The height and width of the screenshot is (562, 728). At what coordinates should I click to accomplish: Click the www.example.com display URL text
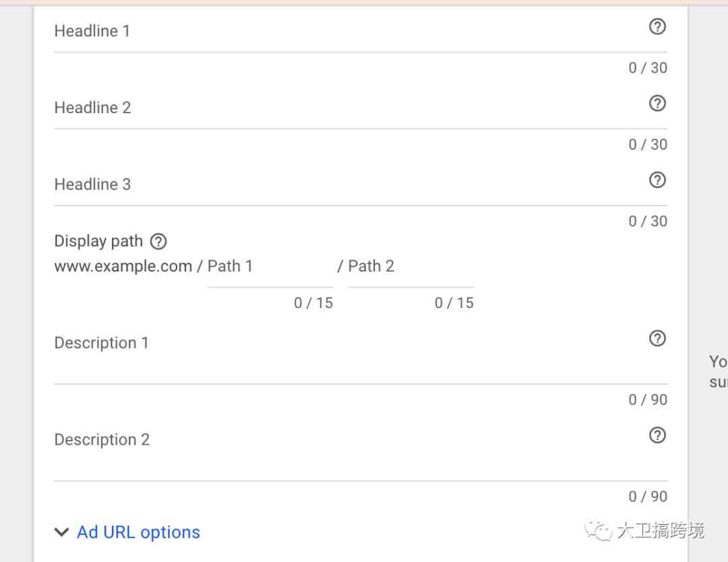[123, 266]
